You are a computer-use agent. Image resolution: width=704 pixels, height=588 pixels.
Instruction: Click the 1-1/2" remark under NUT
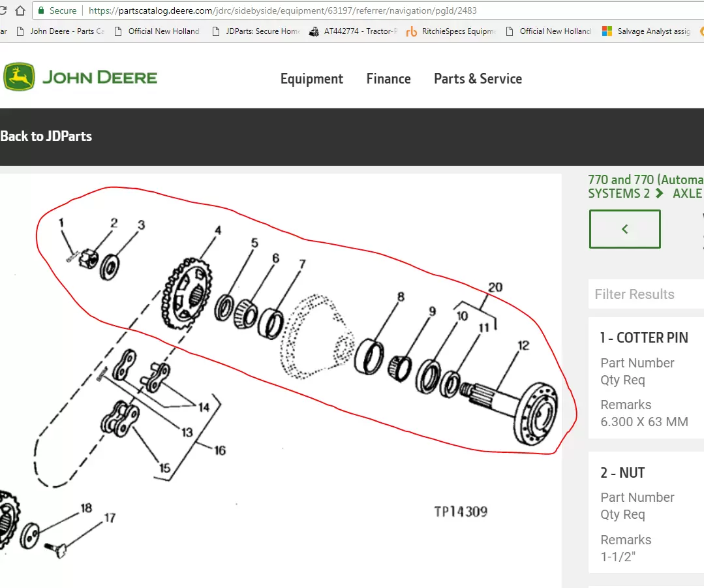(619, 557)
